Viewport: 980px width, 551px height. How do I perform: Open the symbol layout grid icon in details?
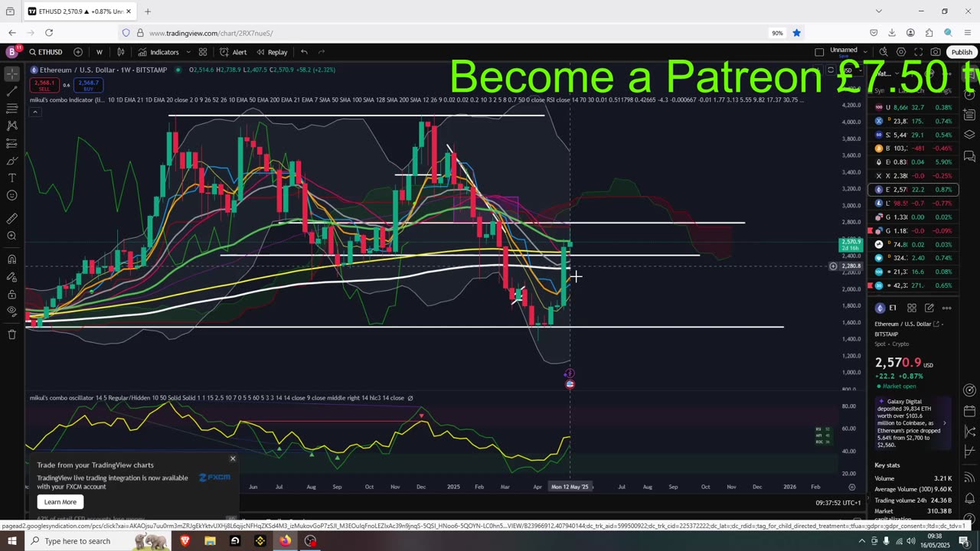coord(912,308)
